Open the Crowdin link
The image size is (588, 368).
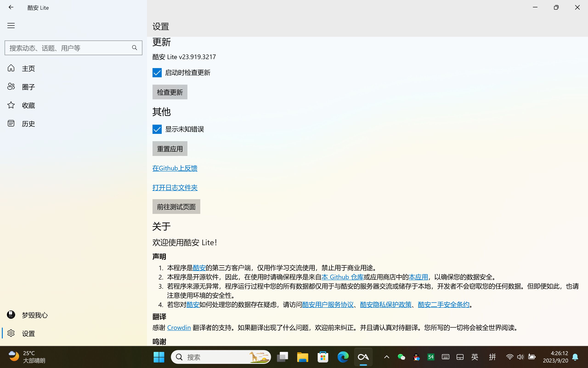179,327
